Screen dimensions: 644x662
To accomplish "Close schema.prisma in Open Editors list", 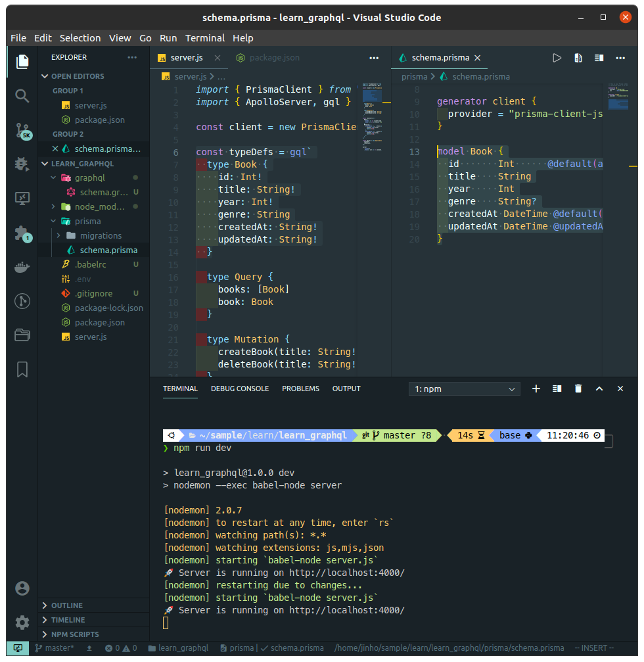I will point(55,149).
